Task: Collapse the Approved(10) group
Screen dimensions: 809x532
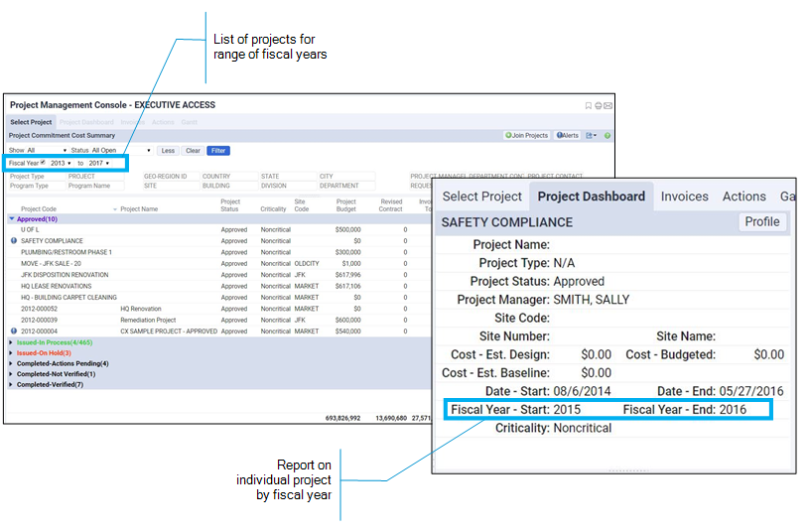Action: [12, 219]
